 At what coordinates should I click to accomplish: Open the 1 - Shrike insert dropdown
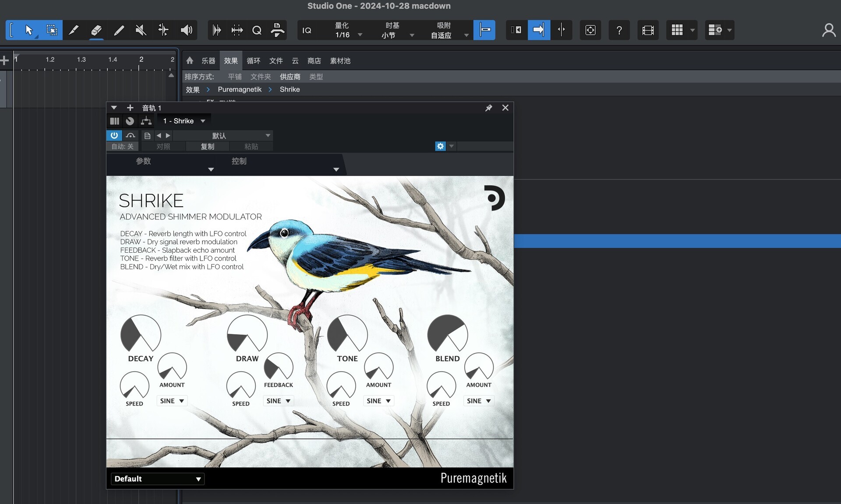click(x=184, y=121)
